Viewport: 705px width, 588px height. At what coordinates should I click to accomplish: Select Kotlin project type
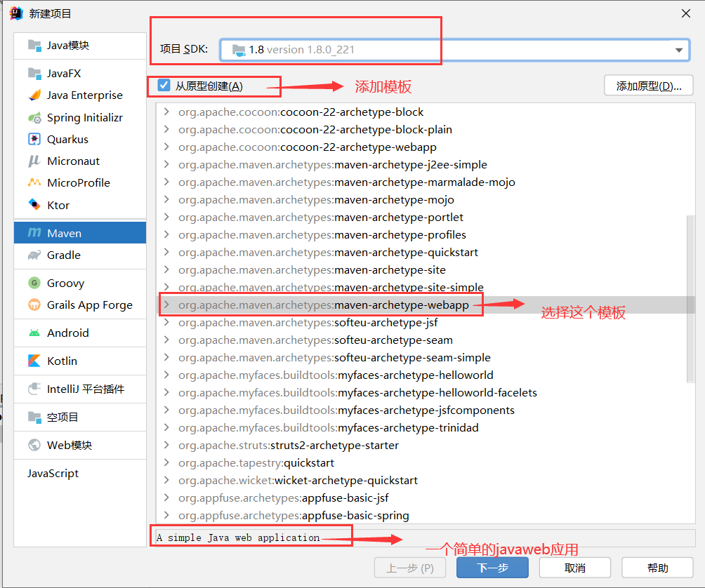pyautogui.click(x=80, y=361)
